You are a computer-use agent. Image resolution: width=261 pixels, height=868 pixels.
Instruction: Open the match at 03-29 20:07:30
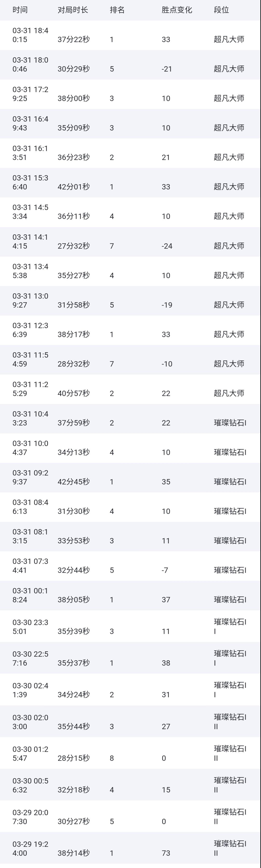pyautogui.click(x=131, y=817)
